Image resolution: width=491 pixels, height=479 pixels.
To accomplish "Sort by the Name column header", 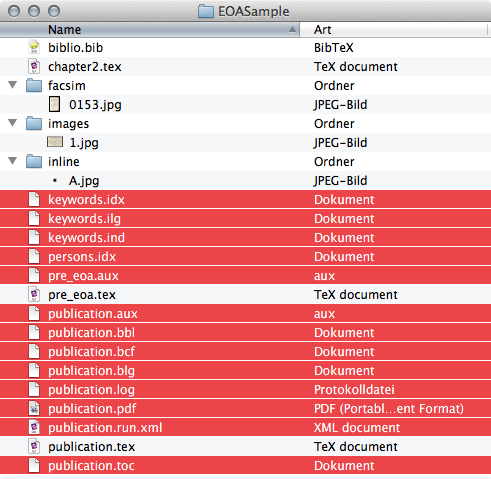I will (x=150, y=30).
